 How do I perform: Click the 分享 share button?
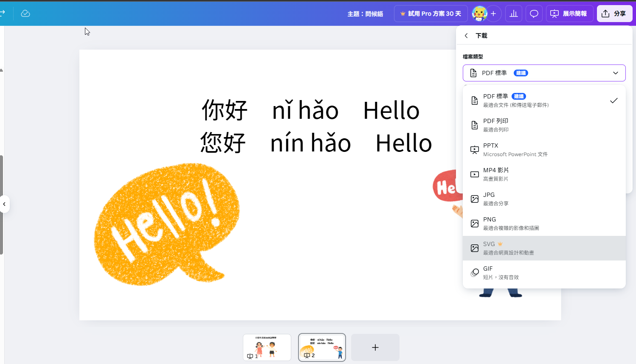coord(614,13)
